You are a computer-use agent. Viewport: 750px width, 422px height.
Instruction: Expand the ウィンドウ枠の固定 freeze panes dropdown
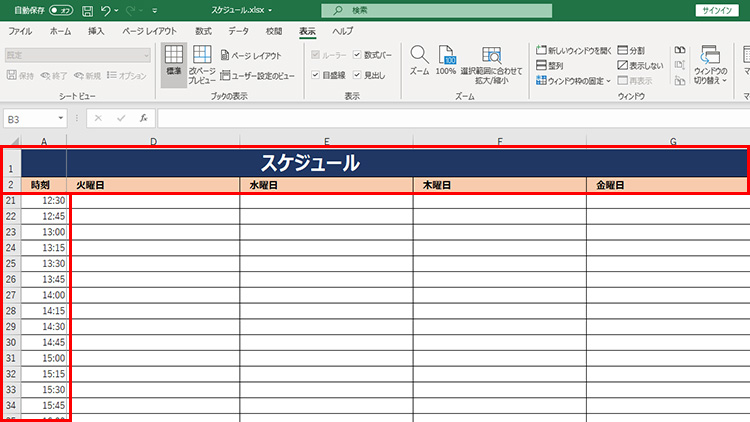click(x=573, y=80)
